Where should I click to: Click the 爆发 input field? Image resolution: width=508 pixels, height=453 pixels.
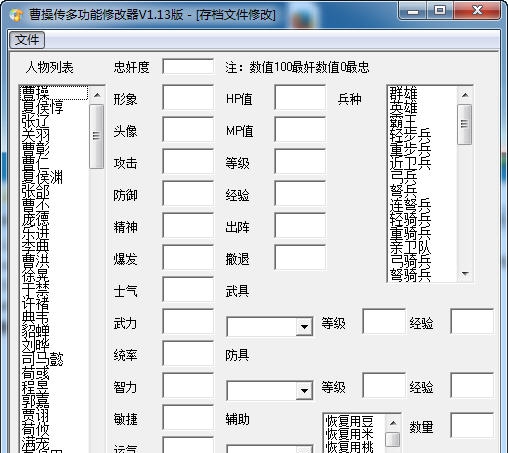(x=188, y=257)
